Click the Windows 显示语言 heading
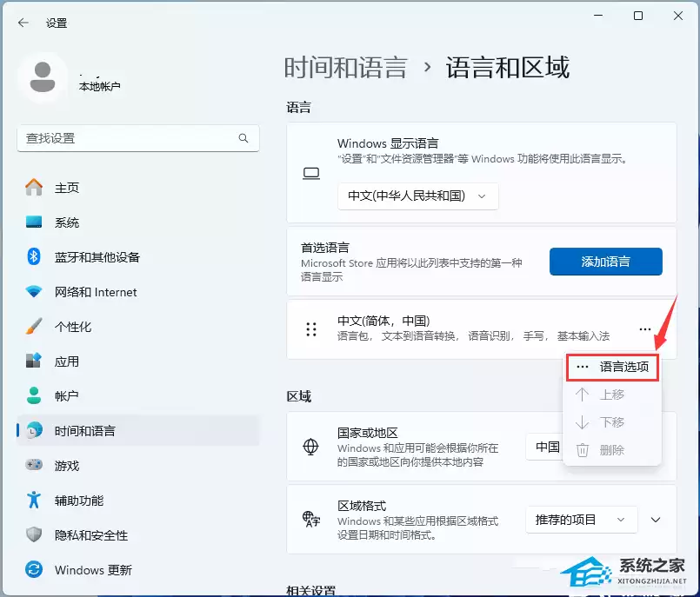The image size is (700, 597). pyautogui.click(x=388, y=143)
